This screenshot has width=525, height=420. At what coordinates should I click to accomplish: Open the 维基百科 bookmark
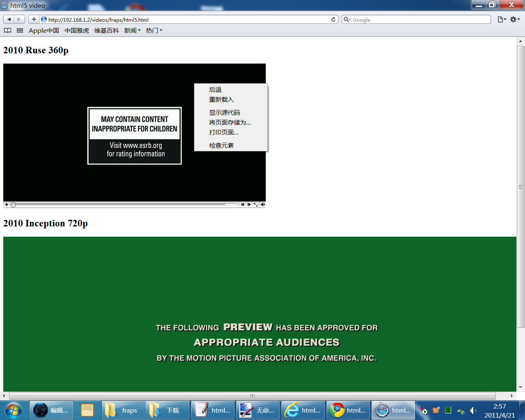click(107, 30)
